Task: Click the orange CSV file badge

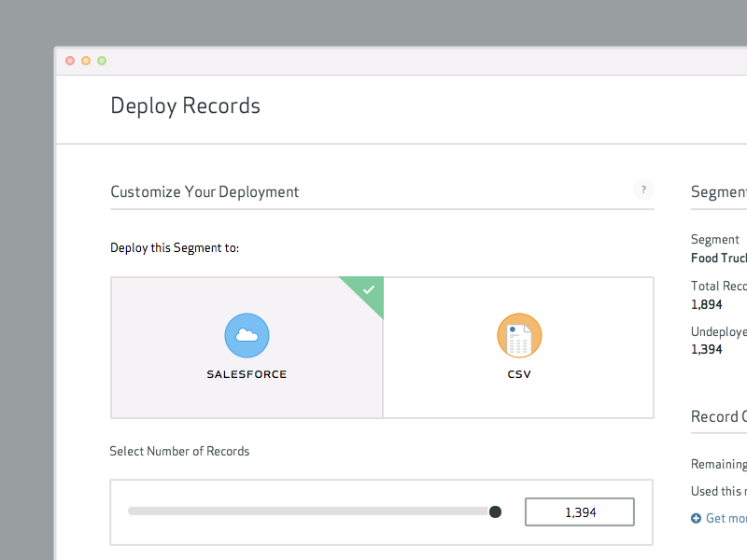Action: point(519,335)
